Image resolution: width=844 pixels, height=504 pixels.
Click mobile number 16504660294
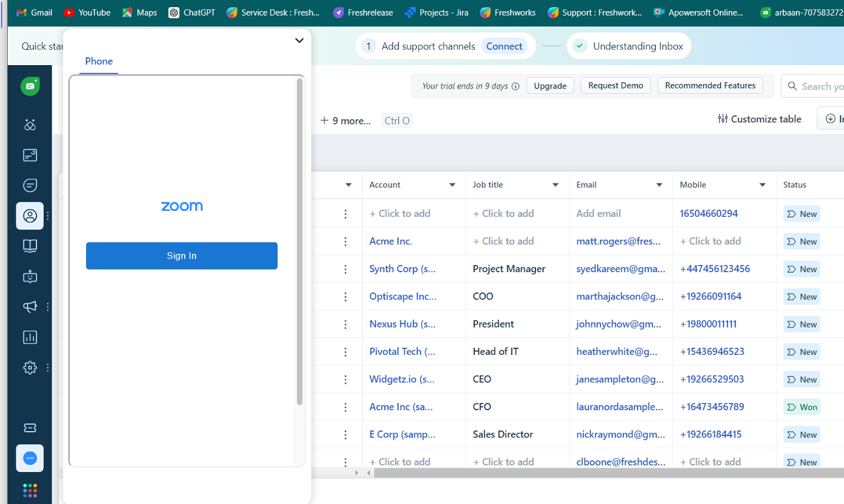point(709,214)
